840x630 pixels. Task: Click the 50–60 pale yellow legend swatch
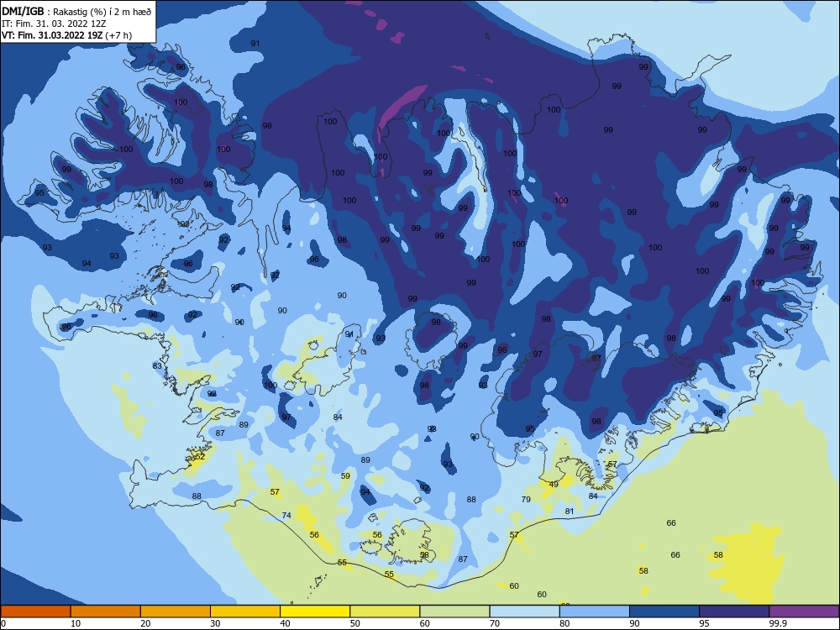click(x=385, y=612)
